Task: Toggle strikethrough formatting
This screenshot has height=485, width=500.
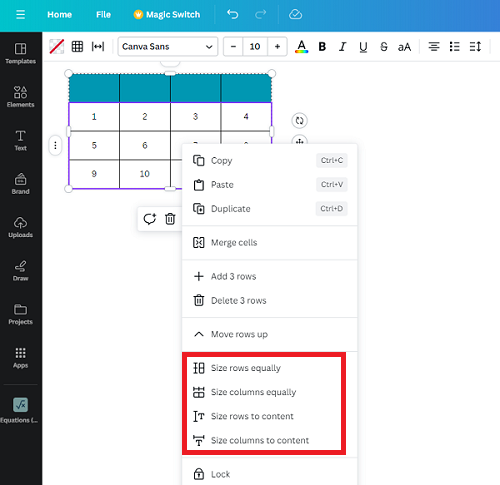Action: coord(384,47)
